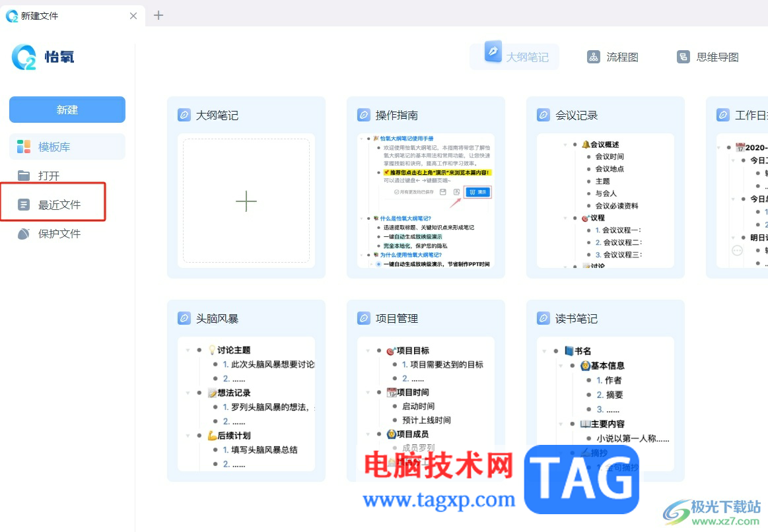The image size is (768, 532).
Task: Open the 模板库 sidebar item
Action: click(x=67, y=147)
